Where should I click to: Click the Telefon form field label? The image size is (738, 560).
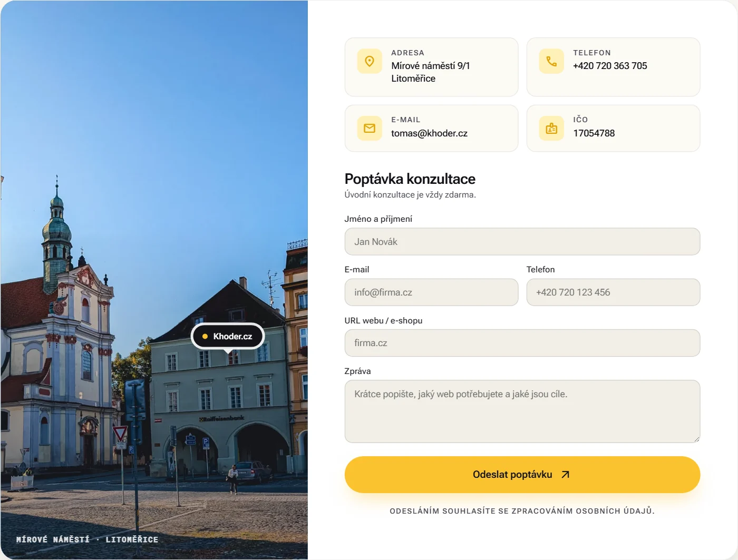pos(540,270)
